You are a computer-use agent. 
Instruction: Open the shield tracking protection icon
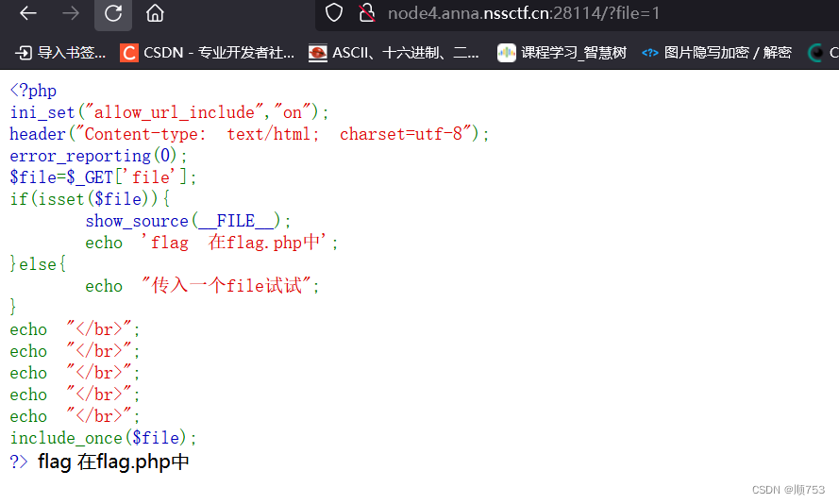(334, 13)
